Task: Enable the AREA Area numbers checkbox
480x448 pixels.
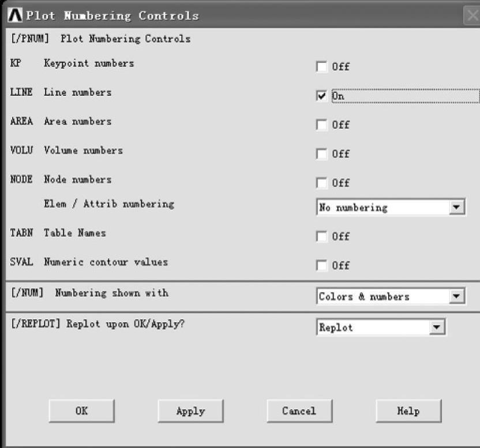Action: pos(321,125)
